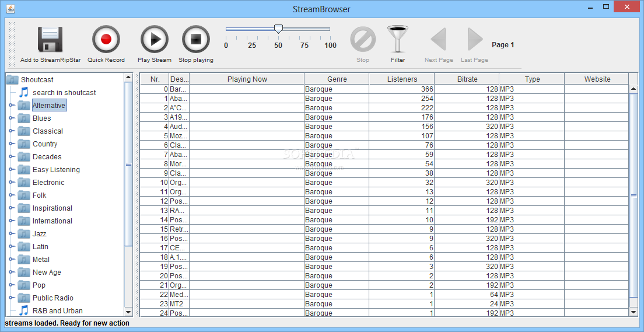Expand the Alternative tree node handle
Image resolution: width=644 pixels, height=332 pixels.
click(x=11, y=106)
